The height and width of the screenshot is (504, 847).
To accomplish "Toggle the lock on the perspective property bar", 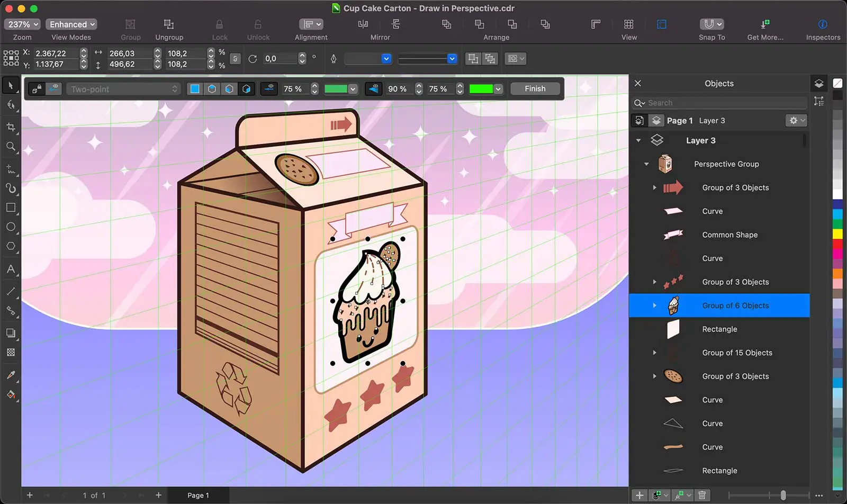I will 35,88.
